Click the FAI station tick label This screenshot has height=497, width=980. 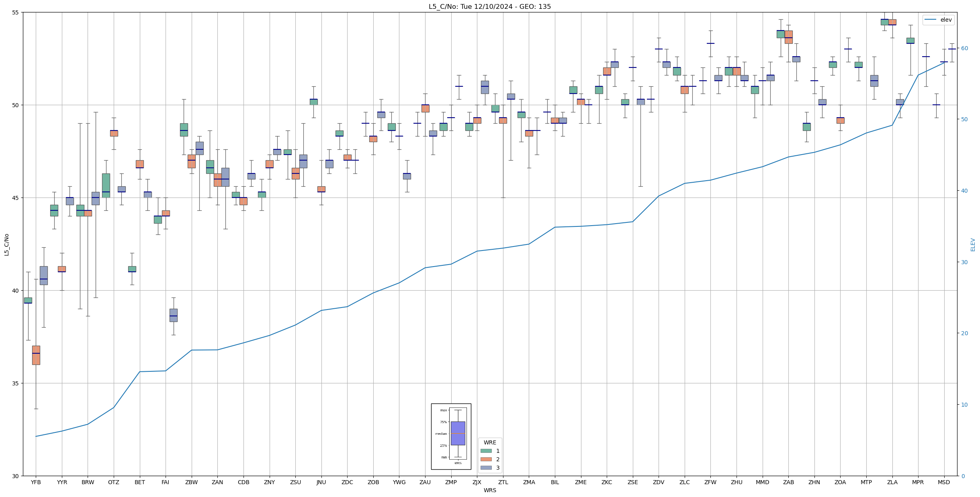pos(166,482)
